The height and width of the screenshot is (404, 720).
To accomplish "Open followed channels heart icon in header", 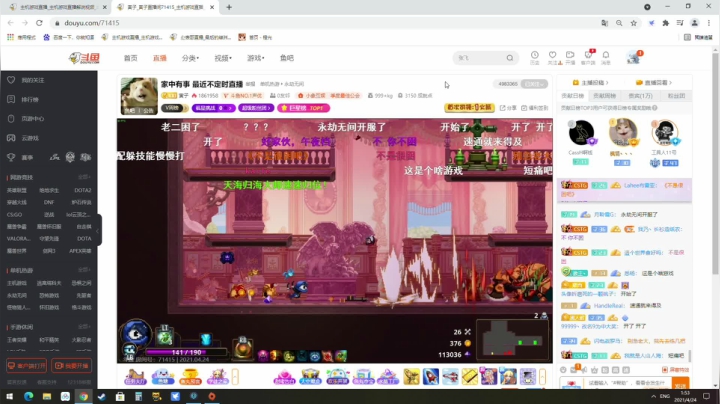I will [552, 57].
